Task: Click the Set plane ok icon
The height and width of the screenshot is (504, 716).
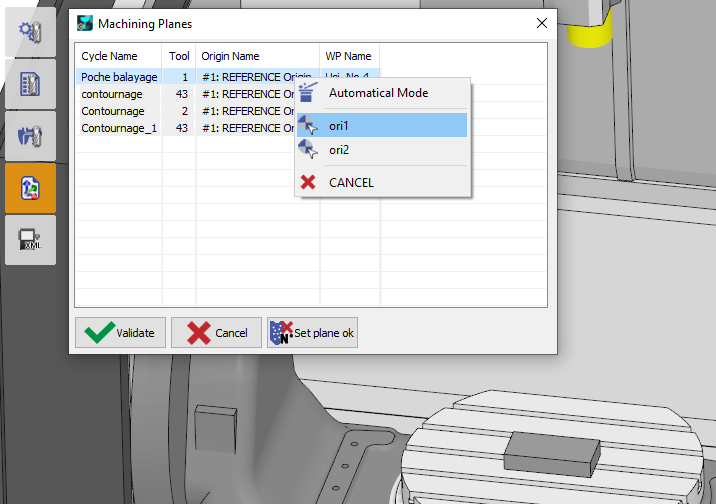Action: (281, 333)
